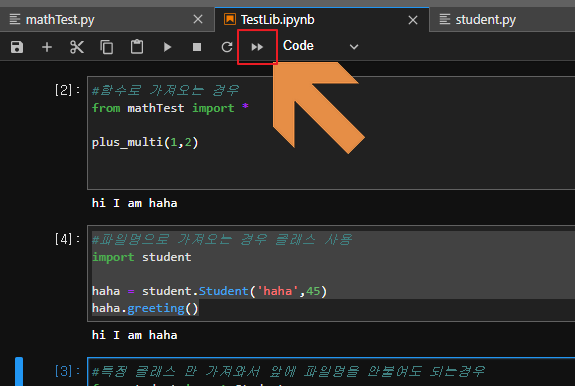Click the comment line in cell [3]

pyautogui.click(x=288, y=372)
